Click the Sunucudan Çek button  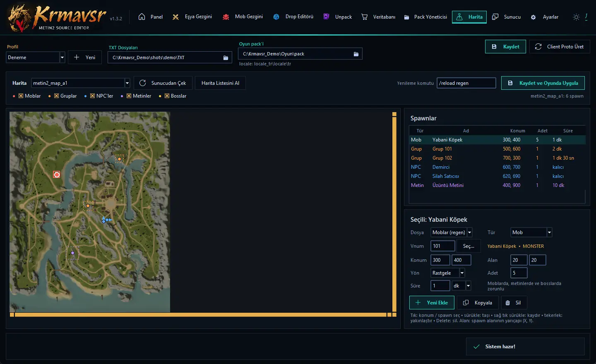pos(163,83)
